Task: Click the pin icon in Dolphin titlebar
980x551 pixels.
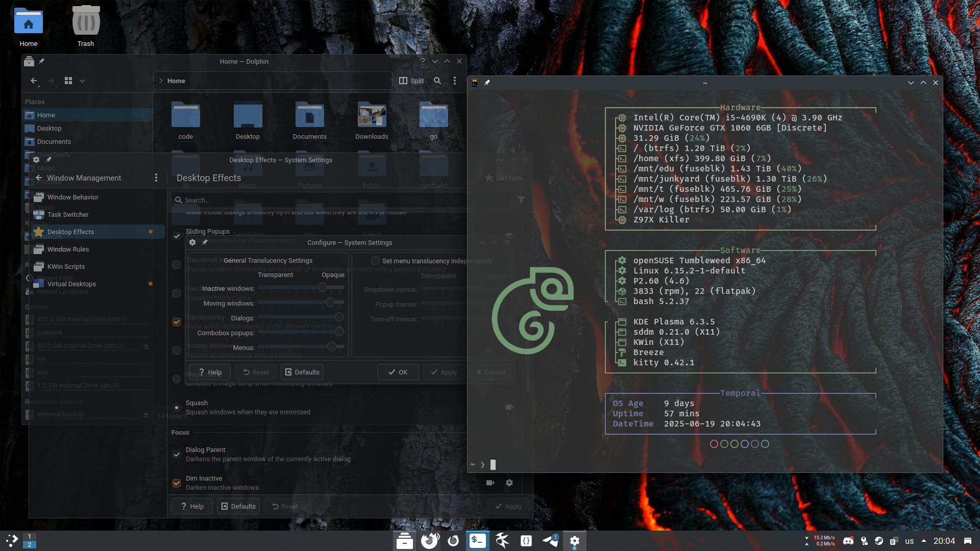Action: click(42, 61)
